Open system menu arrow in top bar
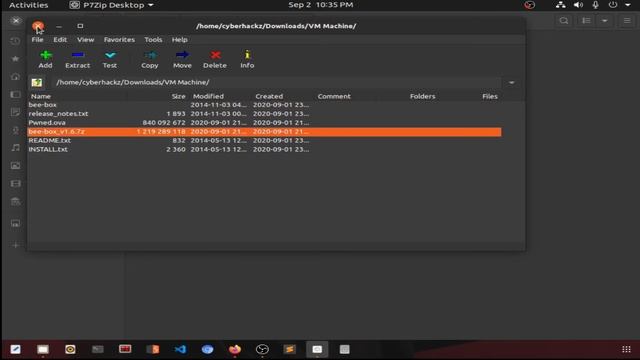640x360 pixels. pos(628,5)
